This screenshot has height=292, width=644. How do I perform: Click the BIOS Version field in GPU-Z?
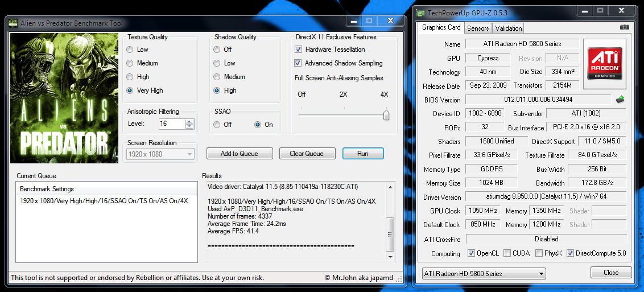[x=538, y=100]
